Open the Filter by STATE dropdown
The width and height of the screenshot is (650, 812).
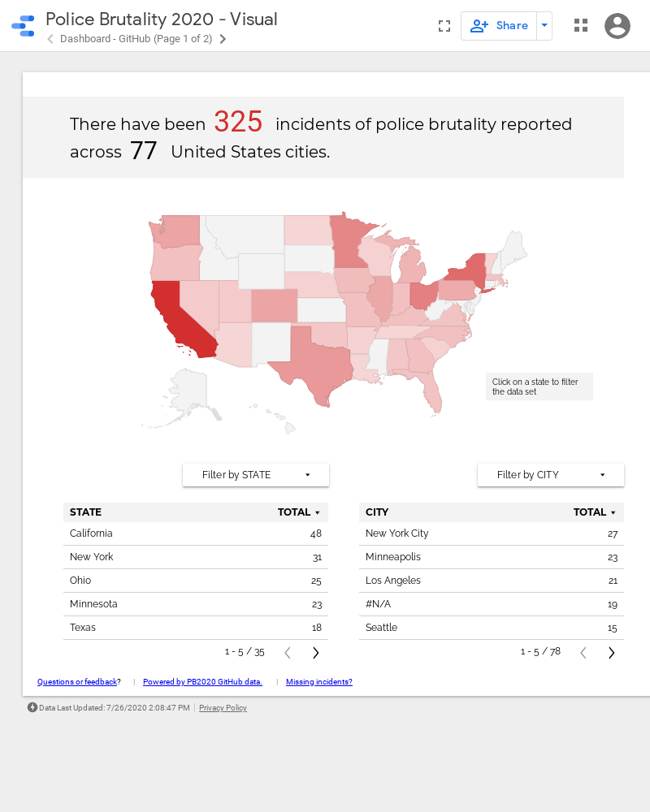[x=256, y=475]
